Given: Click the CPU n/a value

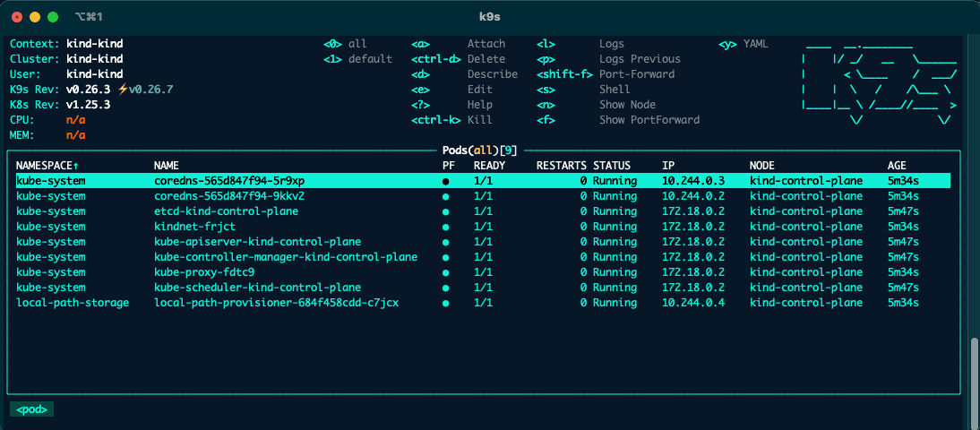Looking at the screenshot, I should pos(75,119).
